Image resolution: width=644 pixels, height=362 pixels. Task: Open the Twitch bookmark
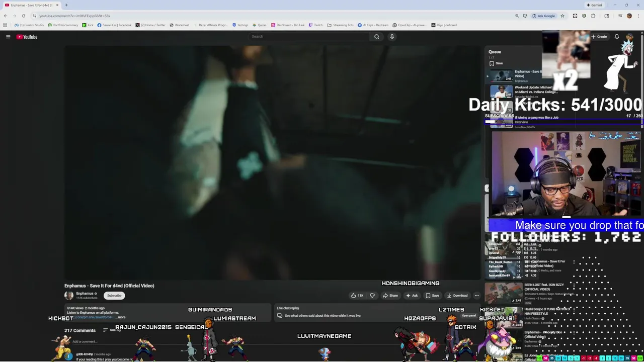pyautogui.click(x=316, y=25)
